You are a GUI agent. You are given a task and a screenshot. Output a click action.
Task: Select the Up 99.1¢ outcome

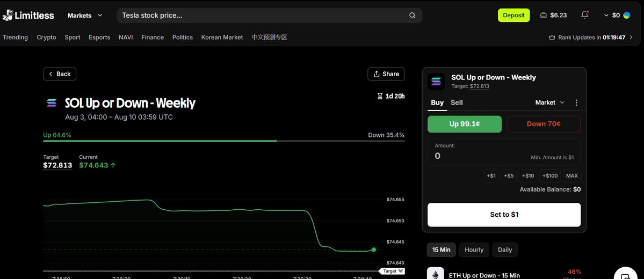[465, 124]
